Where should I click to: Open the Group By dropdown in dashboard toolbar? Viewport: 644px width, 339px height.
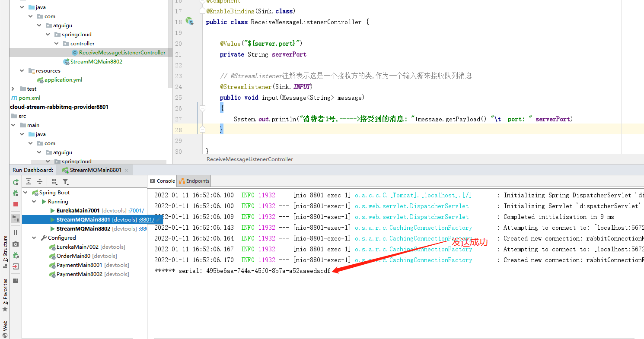(x=54, y=182)
